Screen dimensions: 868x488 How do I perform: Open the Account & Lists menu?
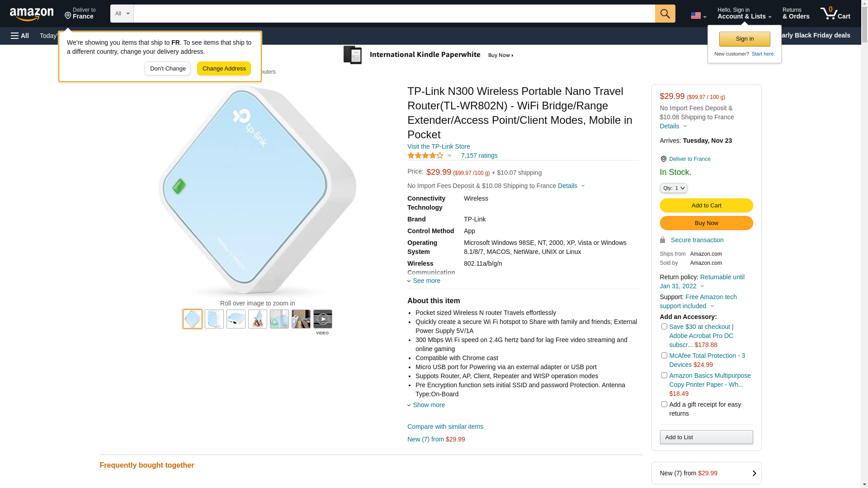[x=744, y=14]
